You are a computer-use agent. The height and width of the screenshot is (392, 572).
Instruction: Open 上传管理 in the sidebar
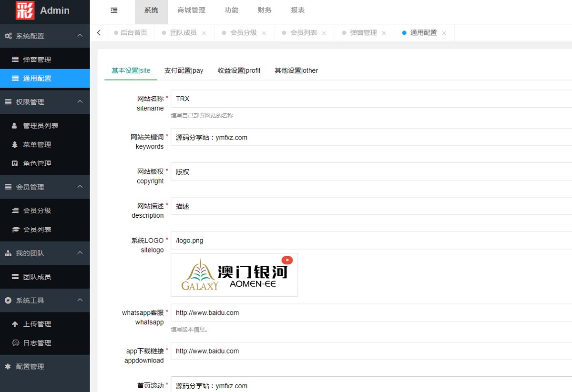(37, 324)
